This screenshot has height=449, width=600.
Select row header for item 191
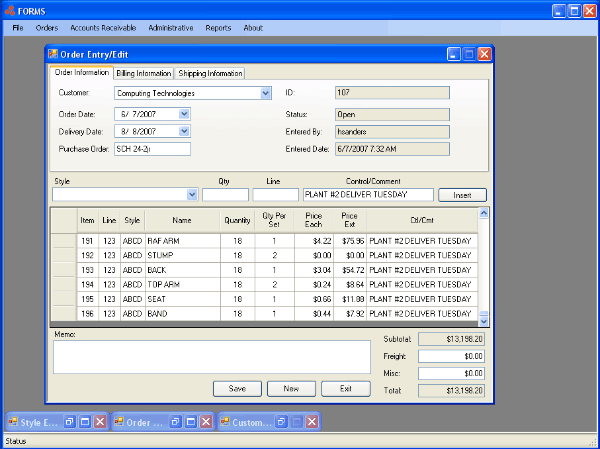tap(64, 241)
